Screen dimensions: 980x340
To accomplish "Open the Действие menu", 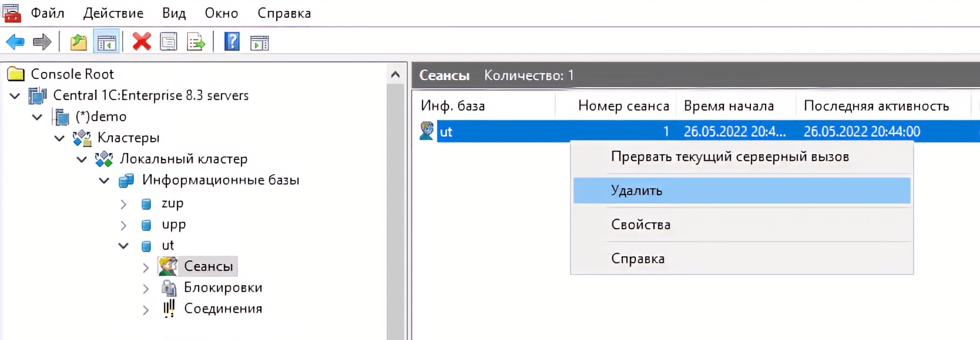I will (x=113, y=13).
